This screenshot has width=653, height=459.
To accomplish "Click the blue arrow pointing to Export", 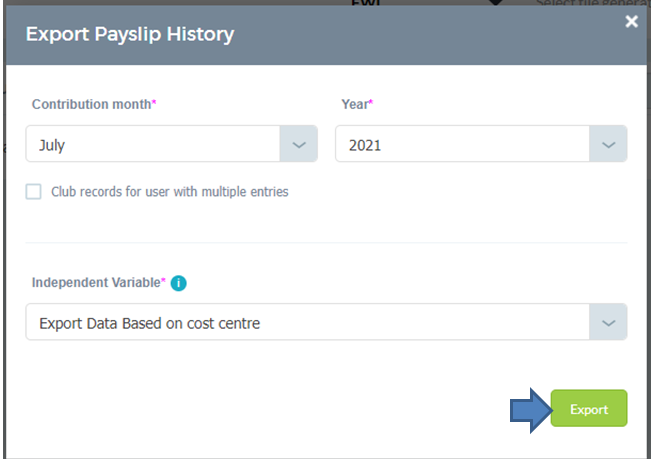I will (x=531, y=411).
